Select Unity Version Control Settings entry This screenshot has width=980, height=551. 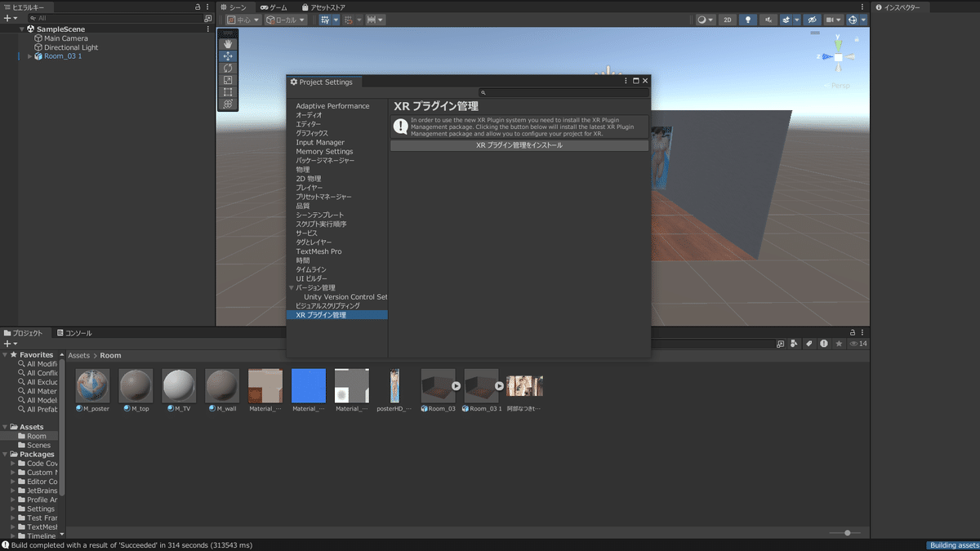pos(345,297)
